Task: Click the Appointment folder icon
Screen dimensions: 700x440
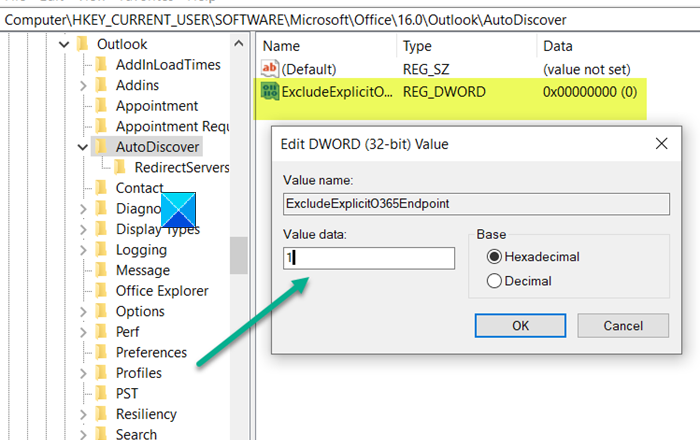Action: 102,105
